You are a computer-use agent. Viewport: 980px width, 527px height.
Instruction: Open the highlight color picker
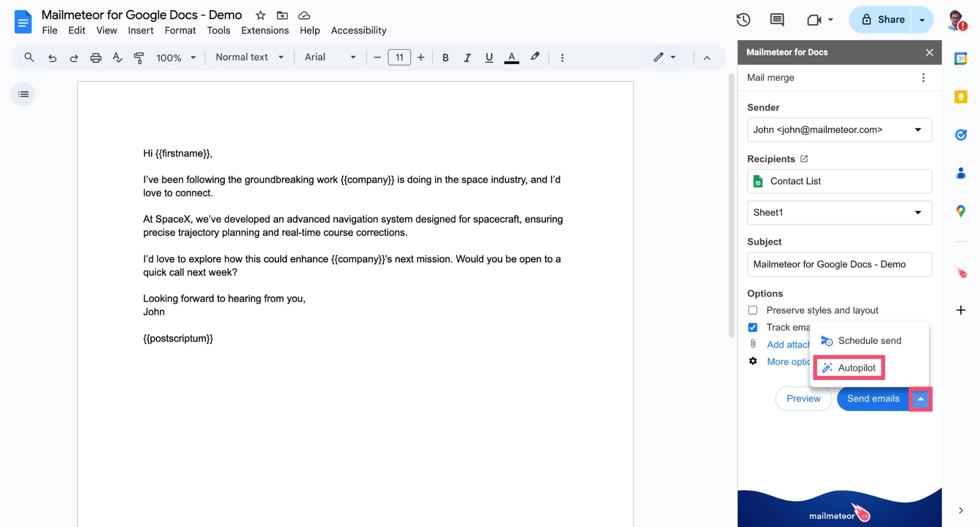535,57
